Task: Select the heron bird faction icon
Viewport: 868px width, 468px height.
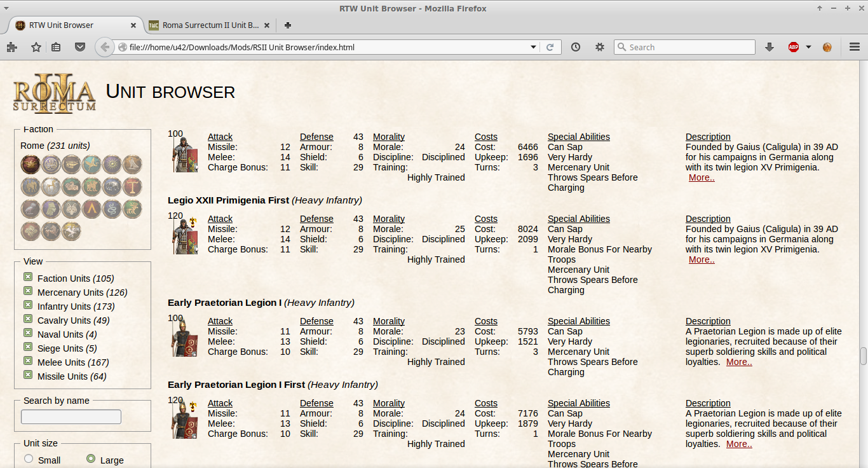Action: tap(92, 164)
